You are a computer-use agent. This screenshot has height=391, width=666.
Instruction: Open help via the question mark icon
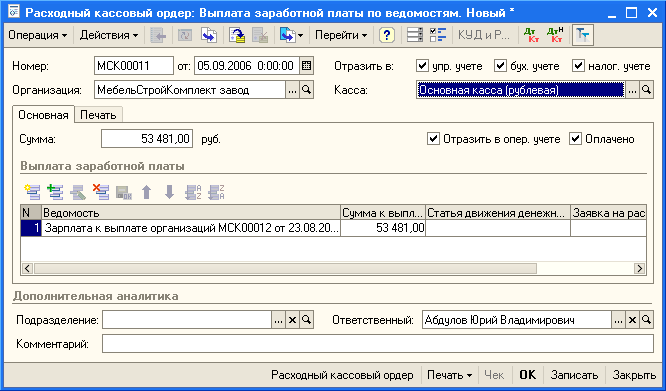pos(387,36)
